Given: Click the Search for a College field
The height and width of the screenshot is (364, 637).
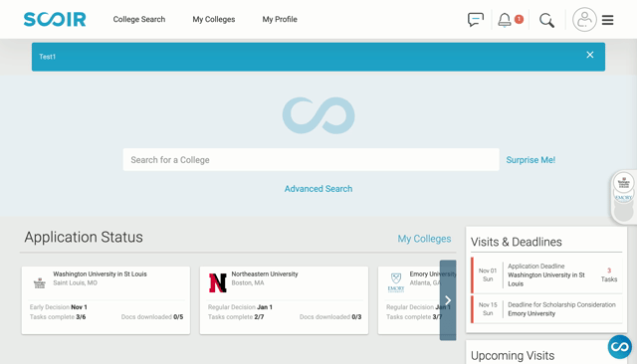Looking at the screenshot, I should pos(311,159).
